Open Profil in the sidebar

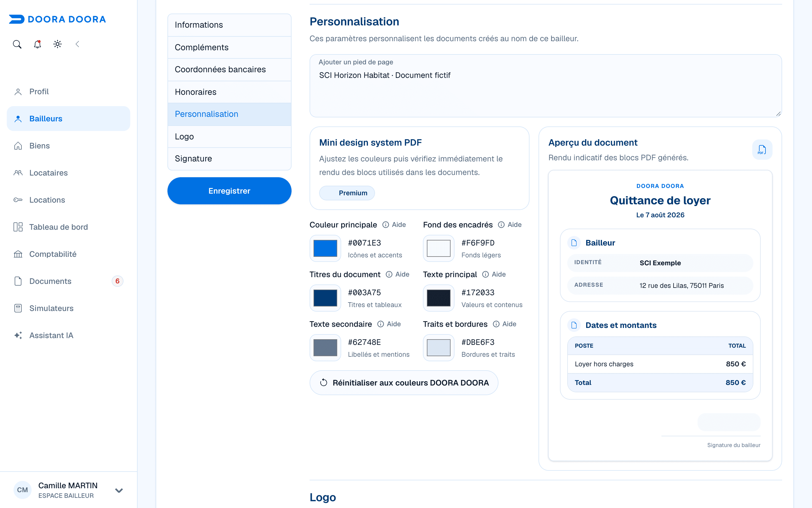click(69, 91)
